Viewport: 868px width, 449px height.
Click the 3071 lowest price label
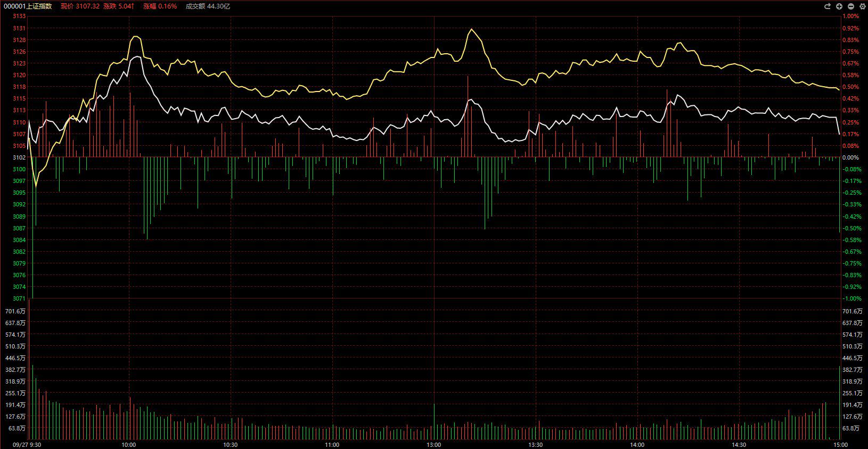19,298
